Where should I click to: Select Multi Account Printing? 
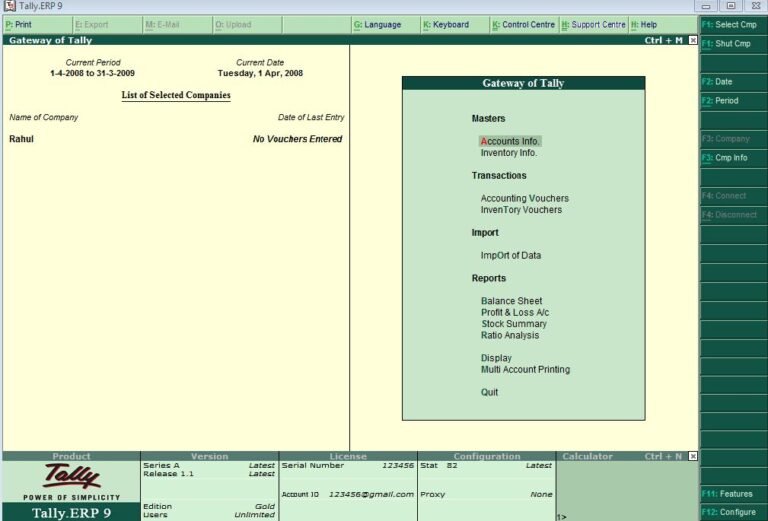coord(525,370)
